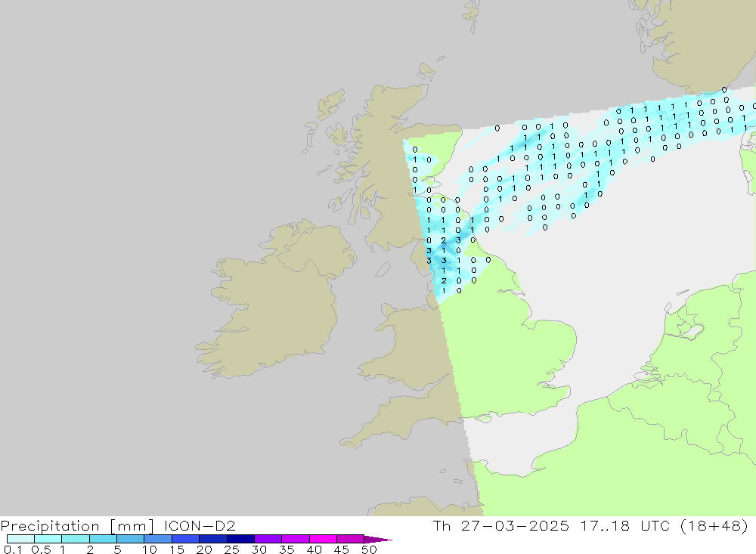This screenshot has height=554, width=756.
Task: Click the 'Precipitation' title word
Action: 50,526
